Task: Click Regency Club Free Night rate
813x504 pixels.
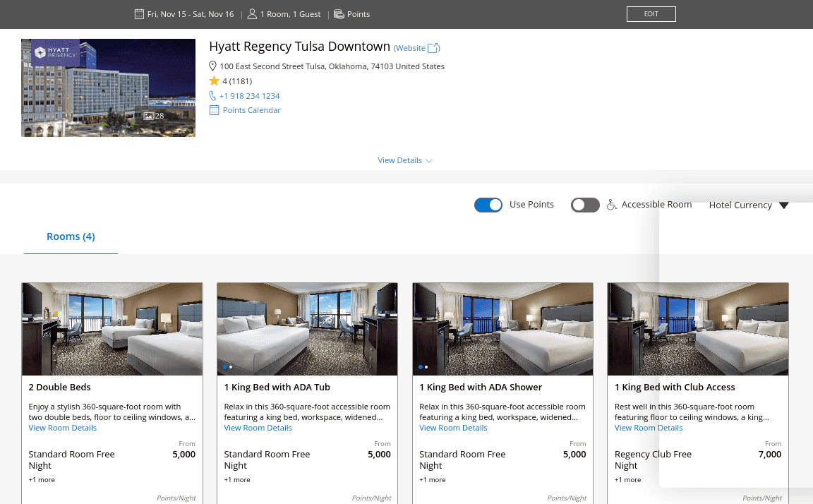Action: 653,460
